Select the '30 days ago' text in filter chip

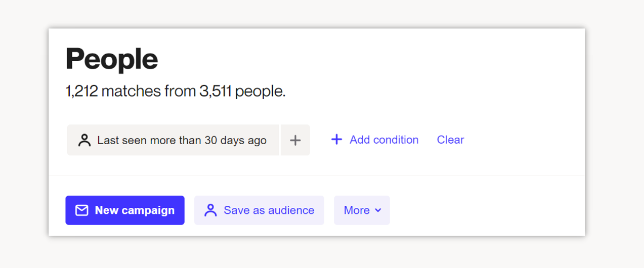[235, 140]
